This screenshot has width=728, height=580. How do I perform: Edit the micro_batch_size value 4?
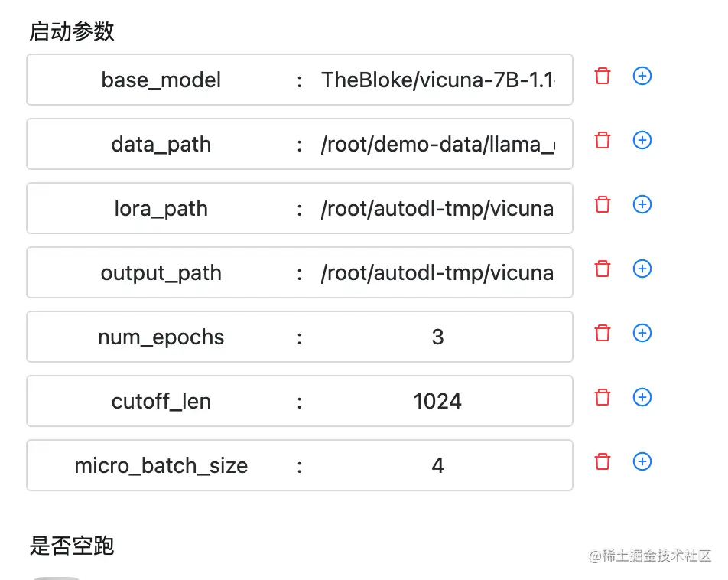tap(437, 465)
